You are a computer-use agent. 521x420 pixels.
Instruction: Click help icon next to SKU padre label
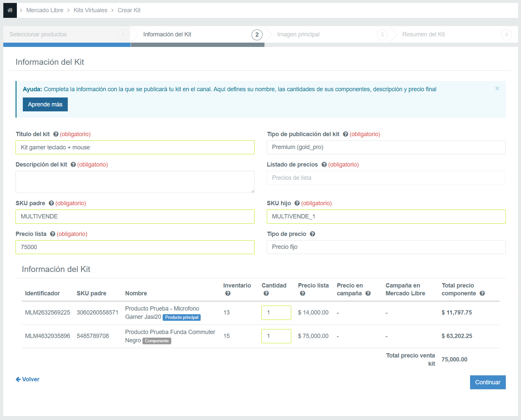click(x=51, y=203)
